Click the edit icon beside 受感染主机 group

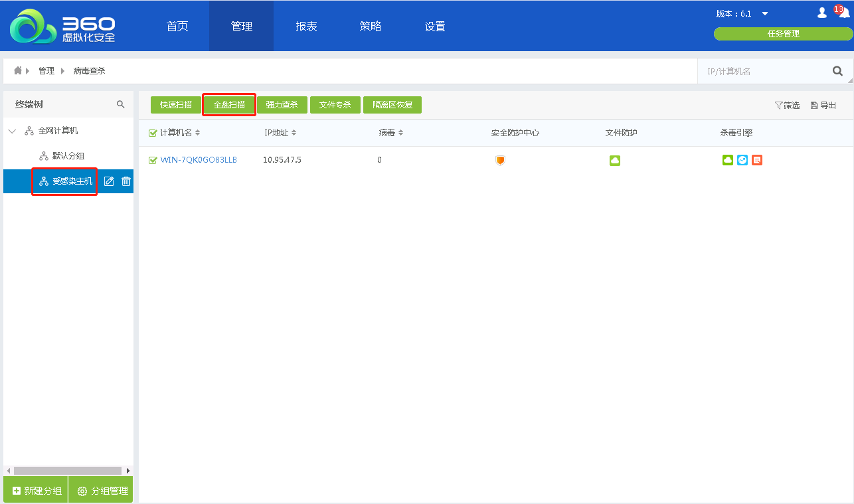[x=109, y=181]
